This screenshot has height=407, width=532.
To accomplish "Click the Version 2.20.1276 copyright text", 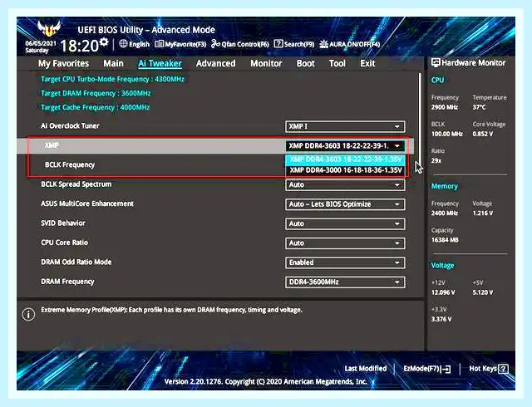I will 266,381.
